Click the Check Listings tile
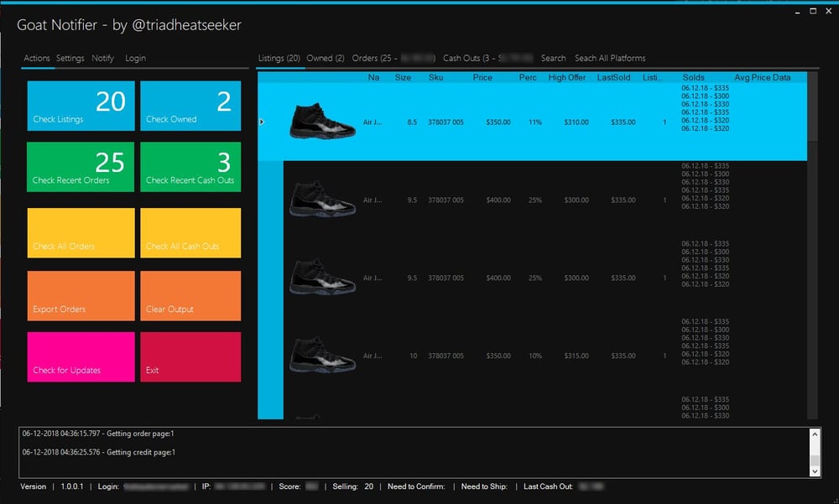 click(80, 106)
